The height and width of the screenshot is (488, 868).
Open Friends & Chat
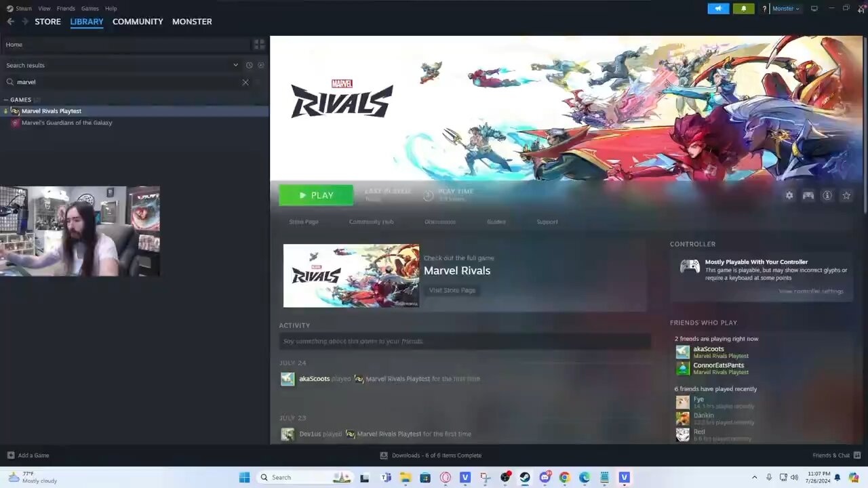[x=837, y=455]
